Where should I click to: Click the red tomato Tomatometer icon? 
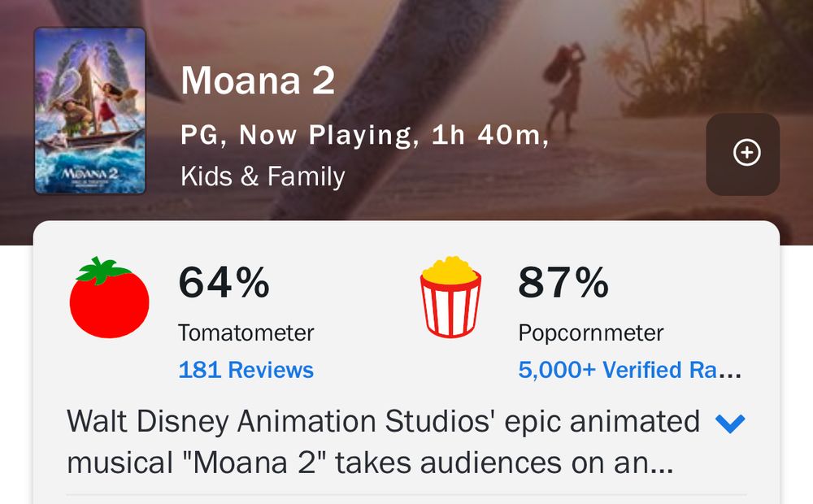tap(110, 297)
